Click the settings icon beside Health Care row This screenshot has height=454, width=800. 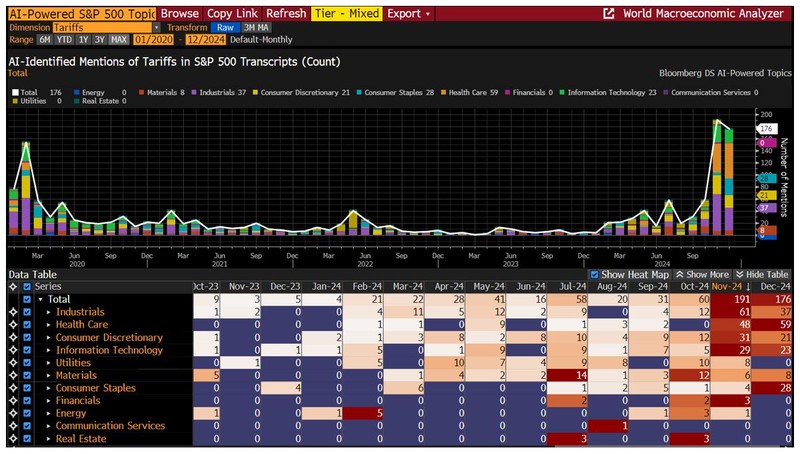(x=12, y=324)
